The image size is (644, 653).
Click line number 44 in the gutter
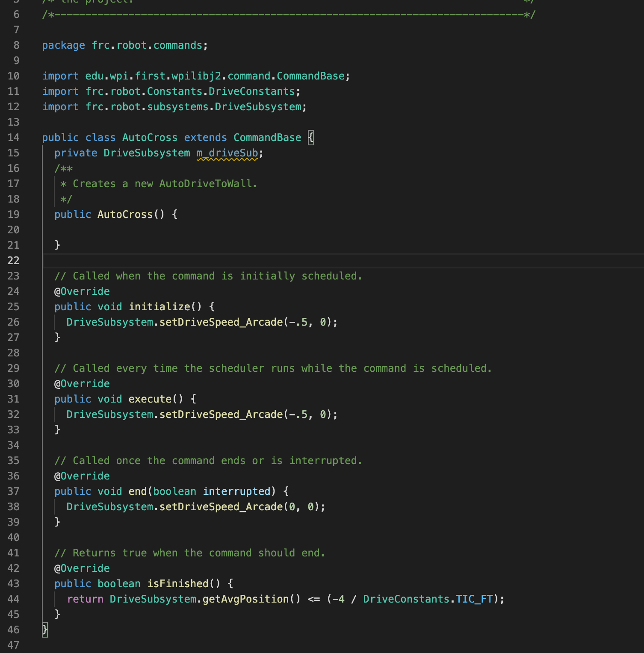(x=13, y=599)
